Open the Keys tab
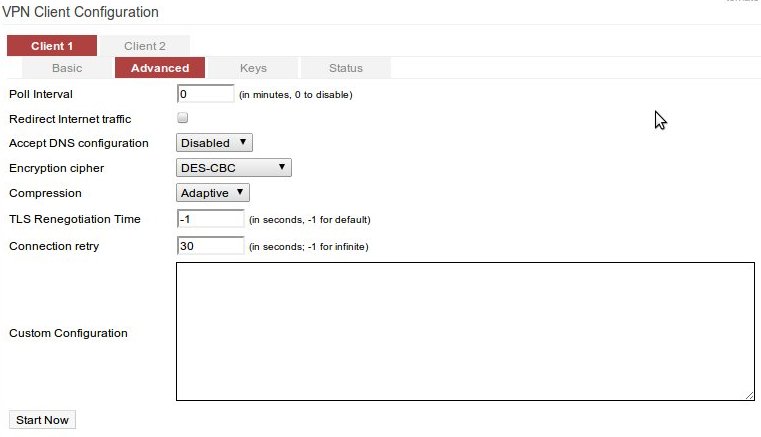The width and height of the screenshot is (761, 437). pos(253,68)
